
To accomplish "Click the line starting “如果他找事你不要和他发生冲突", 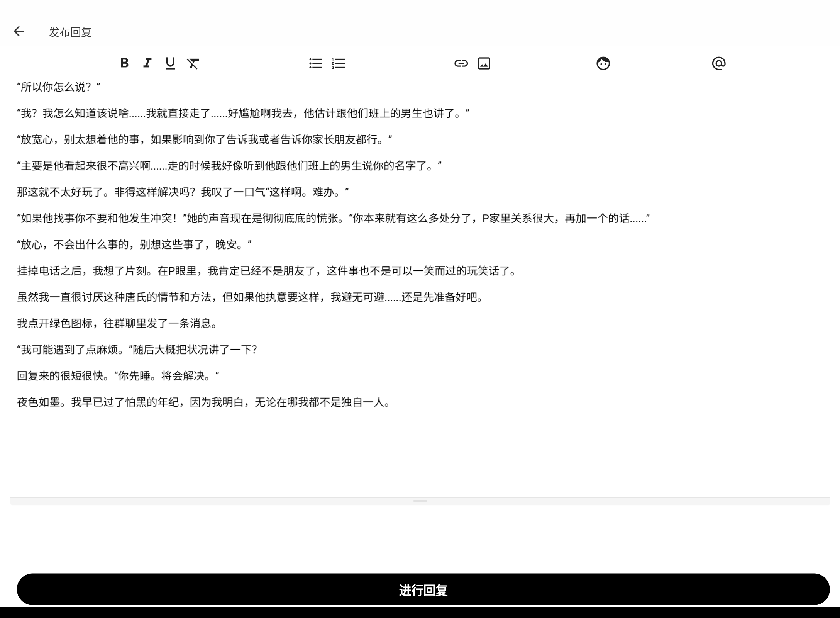I will click(334, 218).
